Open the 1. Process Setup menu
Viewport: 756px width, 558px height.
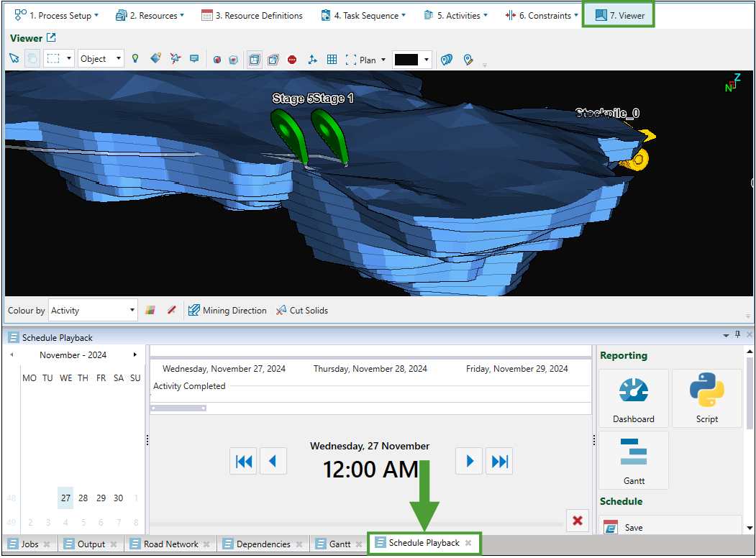(57, 15)
